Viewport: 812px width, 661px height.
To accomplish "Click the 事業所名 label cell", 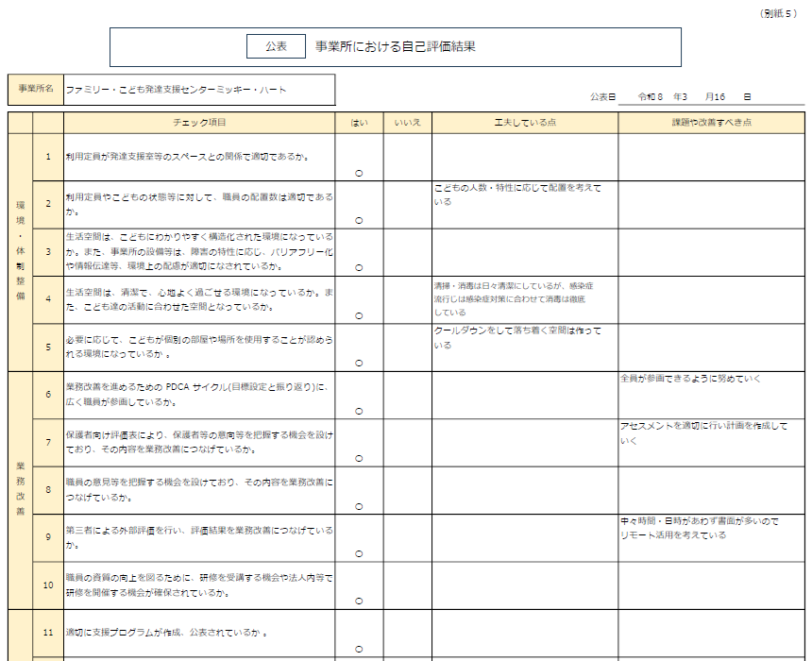I will pos(36,90).
